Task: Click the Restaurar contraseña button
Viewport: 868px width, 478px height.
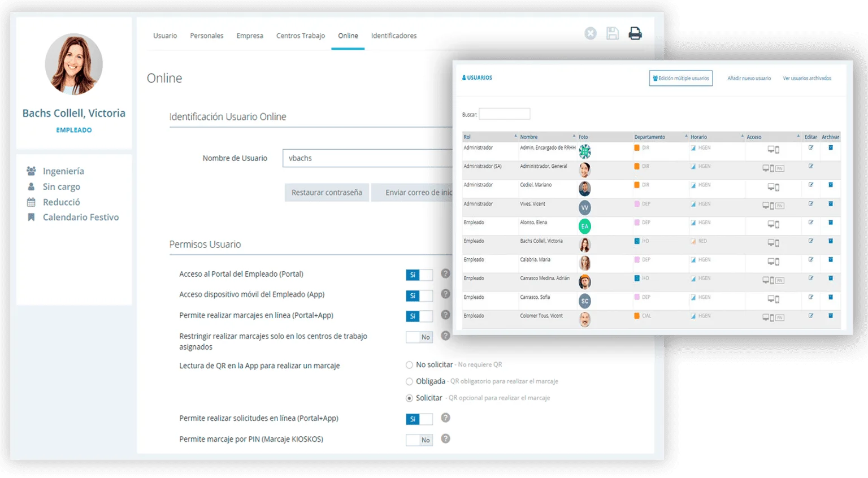Action: [327, 193]
